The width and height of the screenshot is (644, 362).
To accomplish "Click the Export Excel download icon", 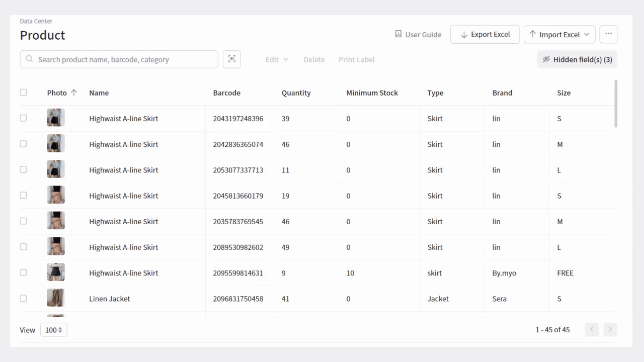I will (464, 34).
